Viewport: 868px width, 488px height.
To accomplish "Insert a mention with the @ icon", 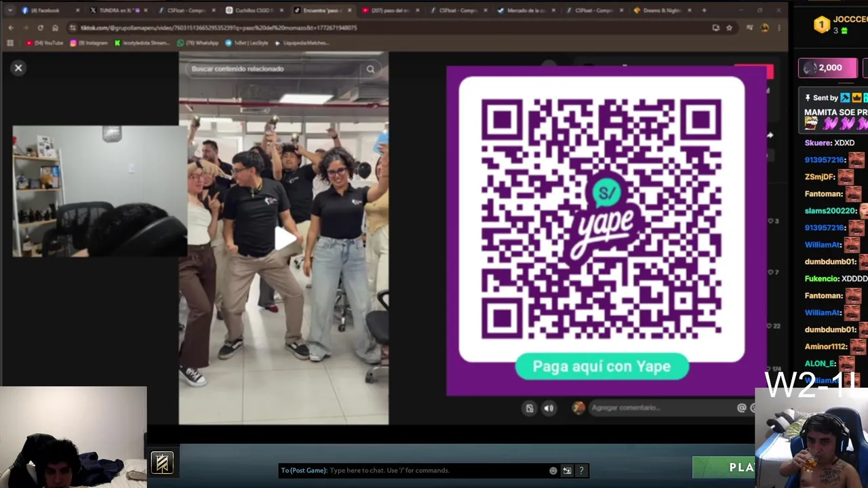I will click(742, 408).
